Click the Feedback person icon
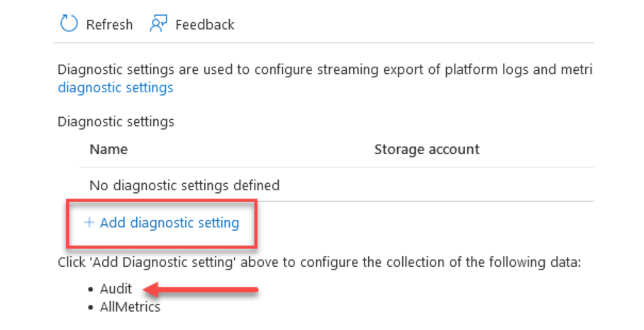This screenshot has height=330, width=644. (157, 24)
